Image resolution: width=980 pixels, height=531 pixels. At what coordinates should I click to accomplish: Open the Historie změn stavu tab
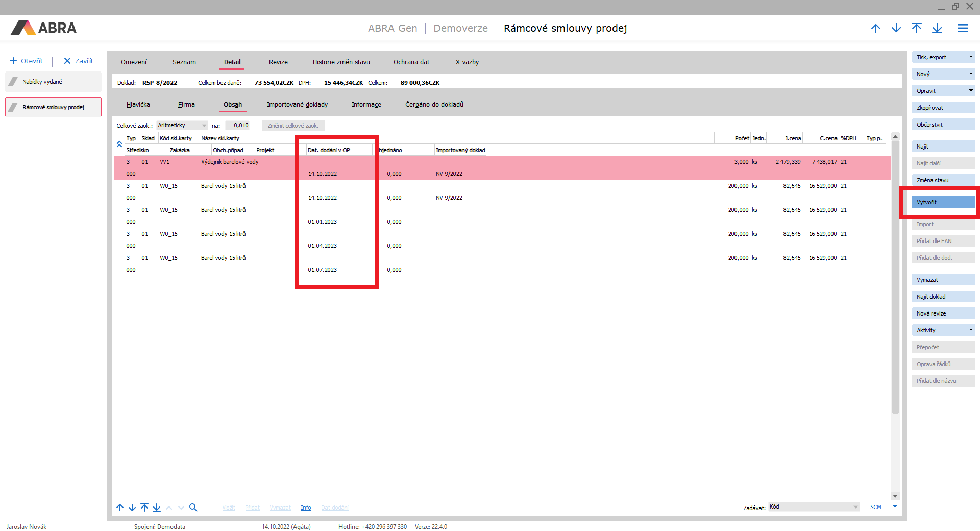pos(341,62)
